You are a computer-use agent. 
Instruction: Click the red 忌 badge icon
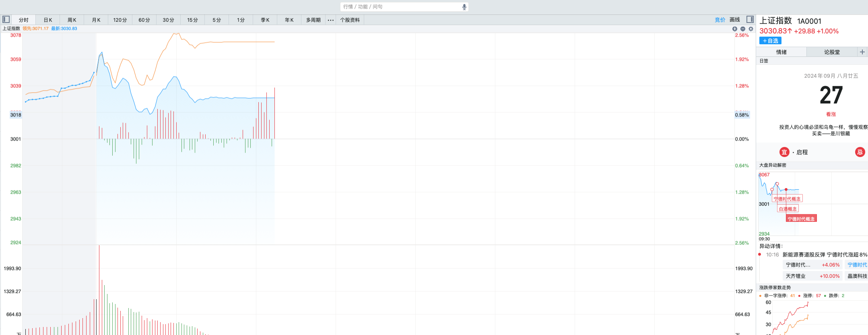coord(860,152)
